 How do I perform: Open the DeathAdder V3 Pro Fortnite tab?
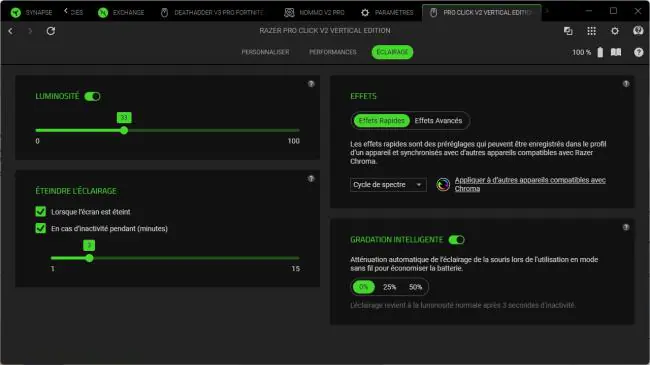coord(212,12)
